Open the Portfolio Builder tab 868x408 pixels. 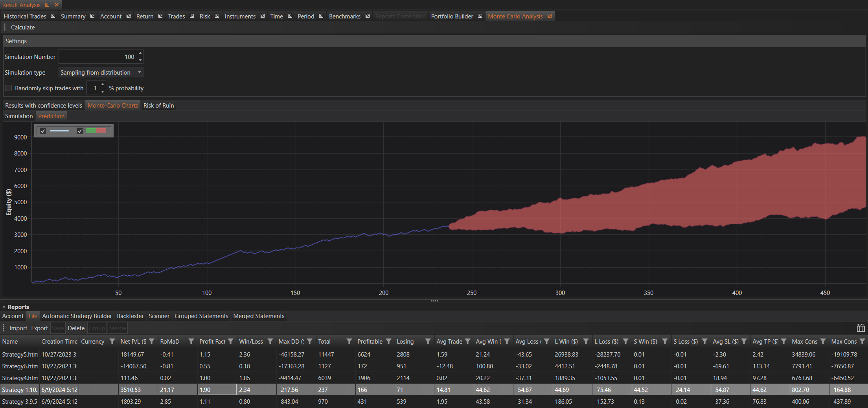[452, 16]
